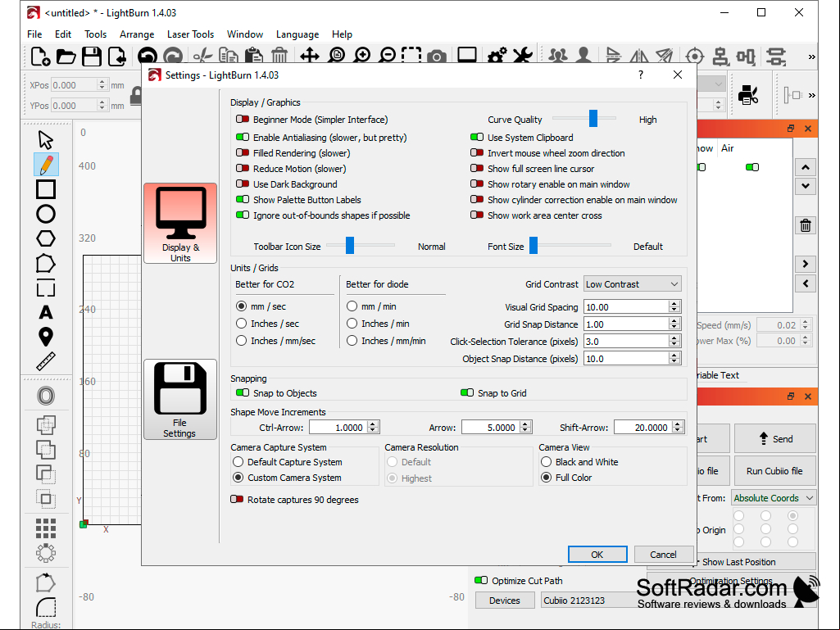Open the Laser Tools menu

tap(190, 34)
